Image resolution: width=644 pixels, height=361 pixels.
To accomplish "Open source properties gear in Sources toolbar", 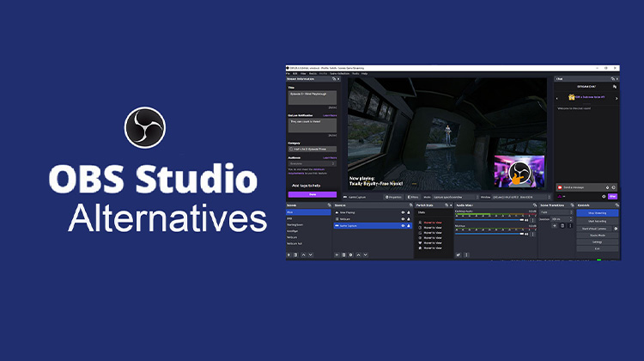I will point(350,255).
